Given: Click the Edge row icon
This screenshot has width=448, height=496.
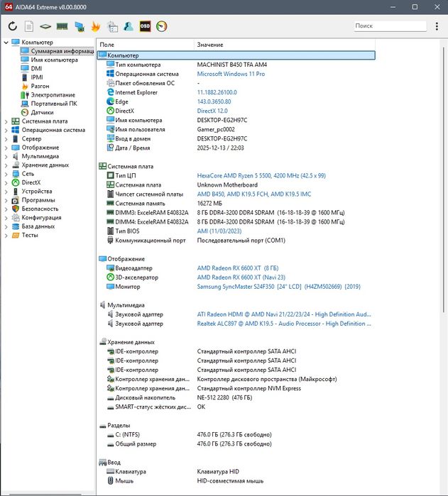Looking at the screenshot, I should click(x=110, y=101).
